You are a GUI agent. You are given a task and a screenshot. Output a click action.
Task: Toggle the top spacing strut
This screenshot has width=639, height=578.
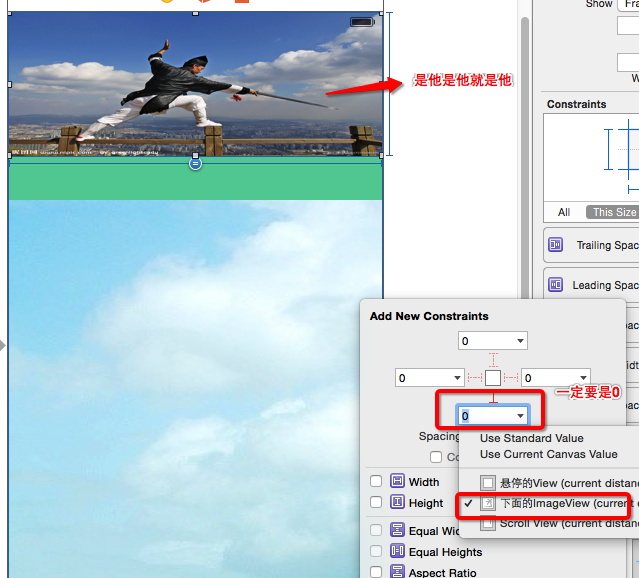point(493,360)
